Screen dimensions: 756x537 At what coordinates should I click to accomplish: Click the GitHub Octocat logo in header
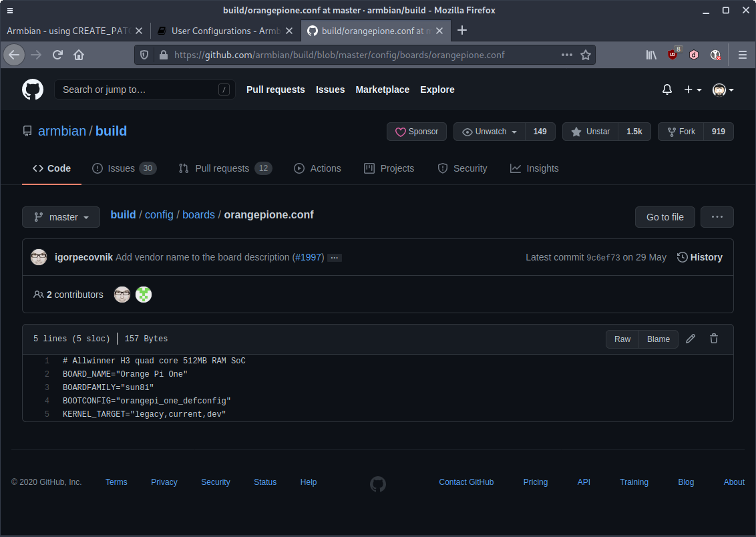(x=33, y=89)
